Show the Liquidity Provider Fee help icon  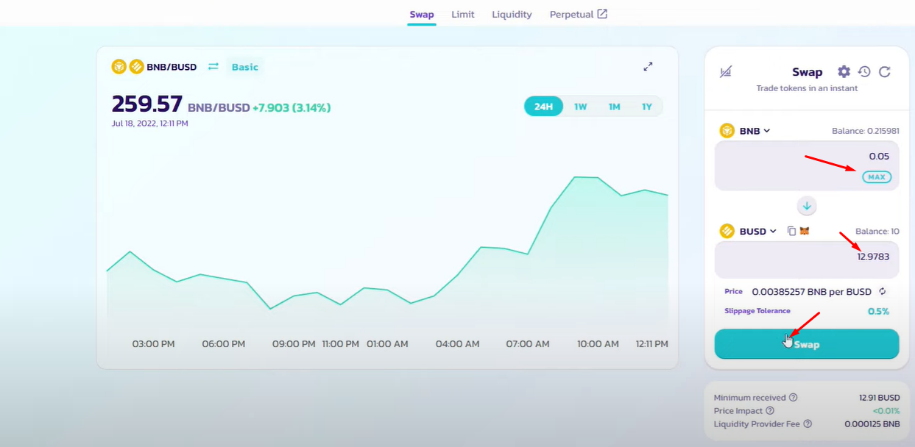click(x=807, y=424)
